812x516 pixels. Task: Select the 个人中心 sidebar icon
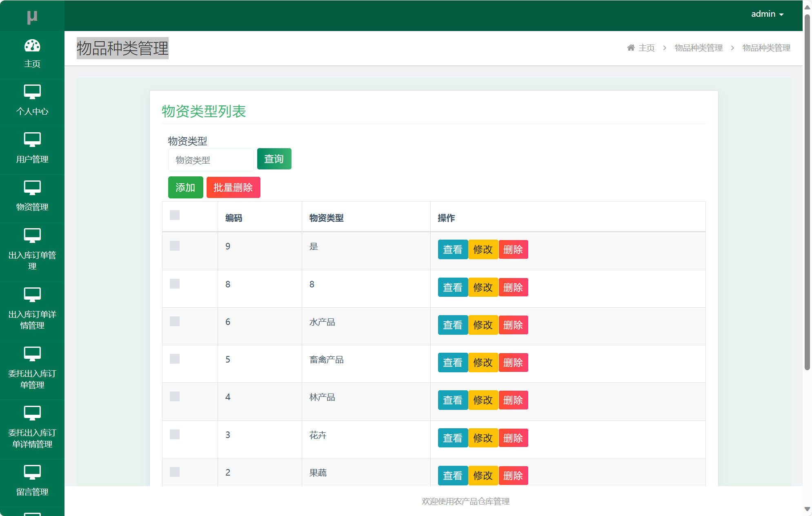click(32, 97)
